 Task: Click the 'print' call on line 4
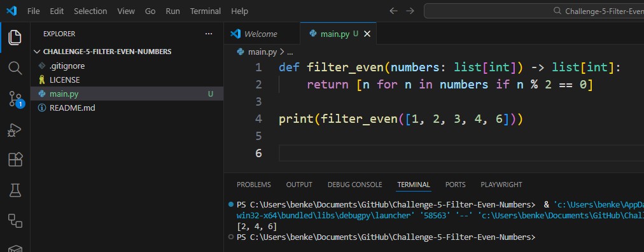coord(296,119)
